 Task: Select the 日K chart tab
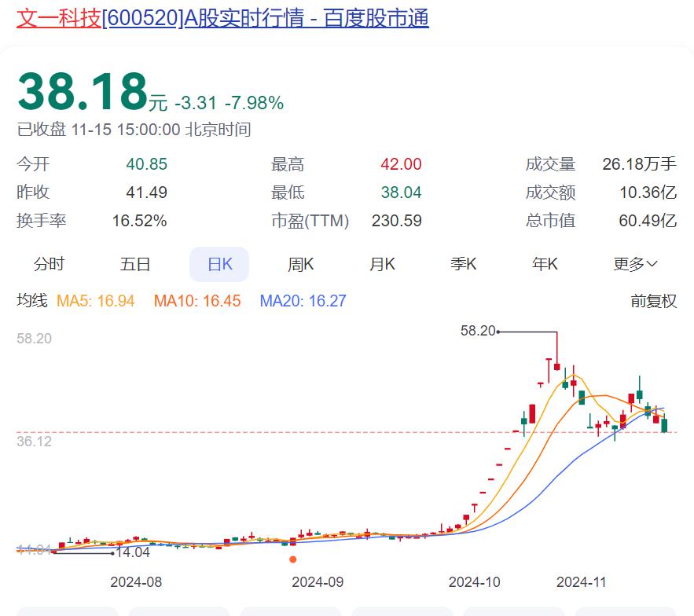tap(219, 264)
